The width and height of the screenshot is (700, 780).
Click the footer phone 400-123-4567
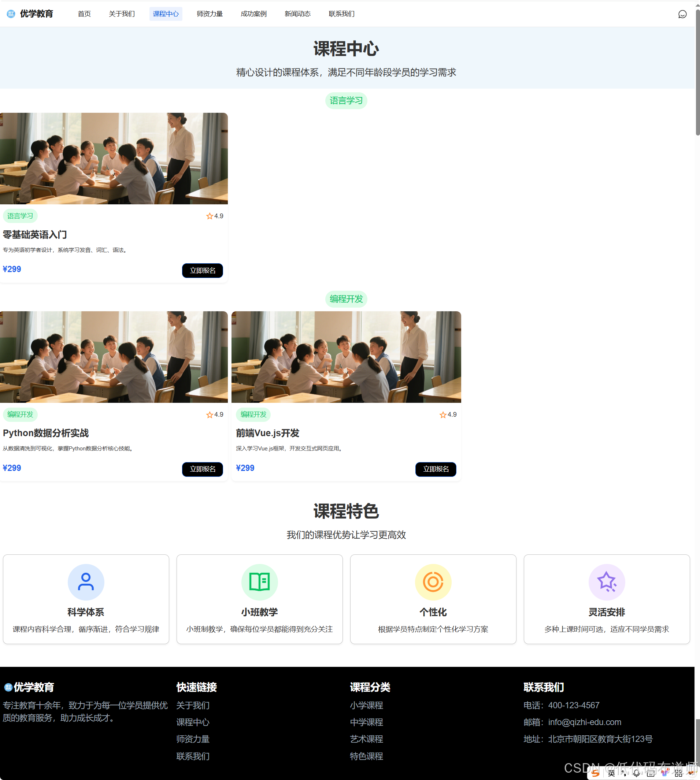point(574,705)
